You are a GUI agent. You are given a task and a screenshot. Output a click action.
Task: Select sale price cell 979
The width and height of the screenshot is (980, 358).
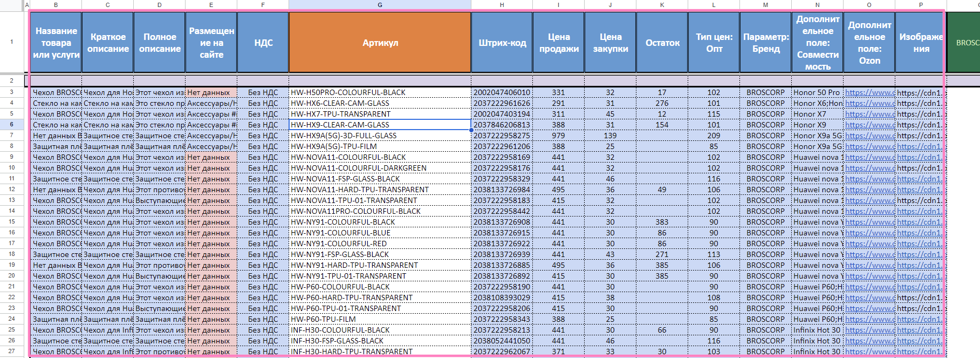(558, 136)
